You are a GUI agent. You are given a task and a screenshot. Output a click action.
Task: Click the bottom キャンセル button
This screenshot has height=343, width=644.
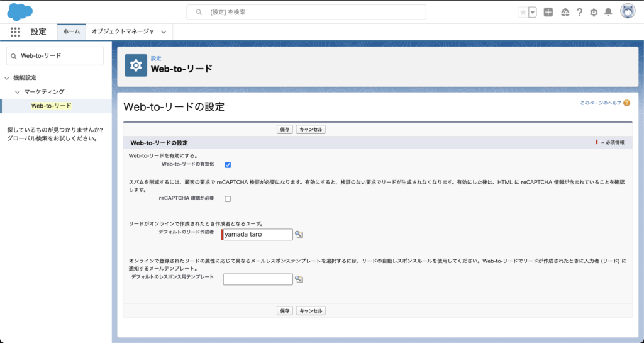(311, 311)
